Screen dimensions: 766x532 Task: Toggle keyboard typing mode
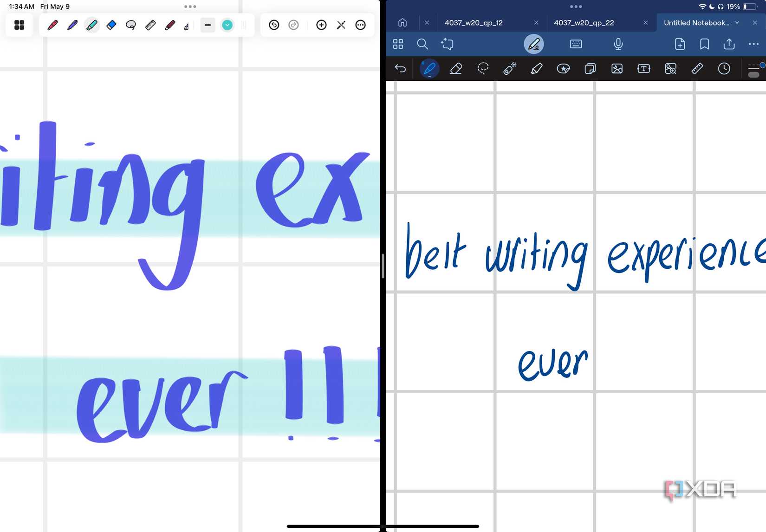coord(575,44)
